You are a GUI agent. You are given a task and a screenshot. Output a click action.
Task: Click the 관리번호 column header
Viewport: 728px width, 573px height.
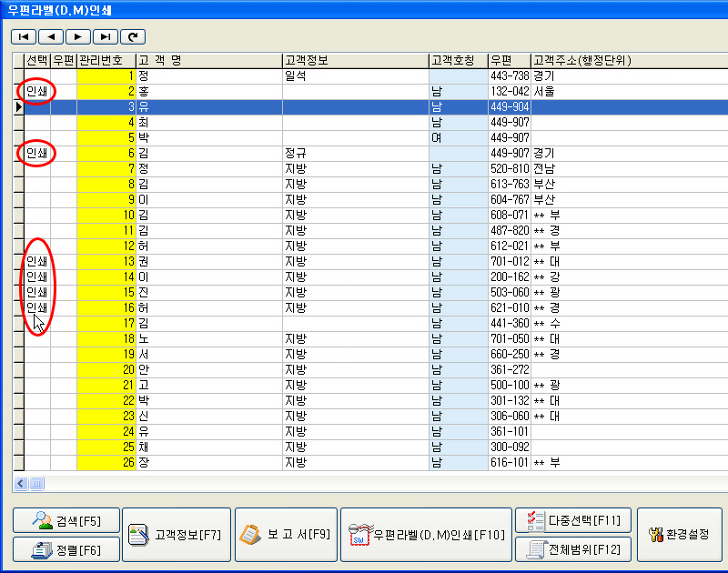106,60
